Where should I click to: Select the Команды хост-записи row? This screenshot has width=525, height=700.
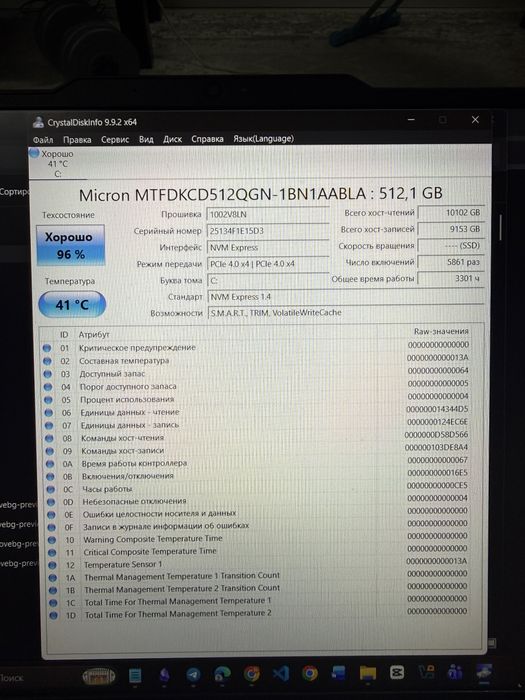(257, 450)
